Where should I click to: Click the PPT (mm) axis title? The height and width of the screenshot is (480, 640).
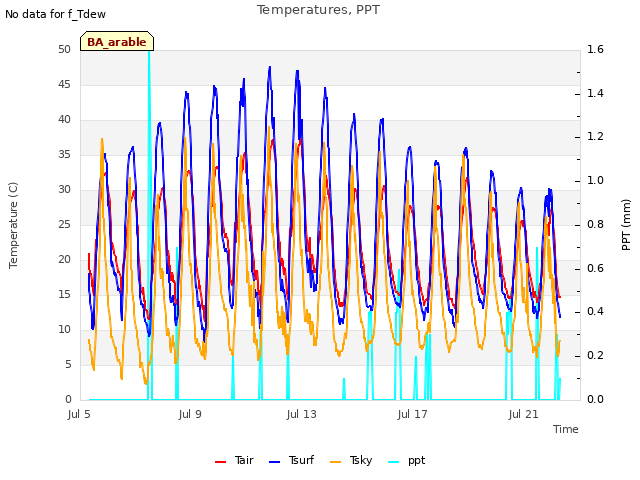point(626,225)
